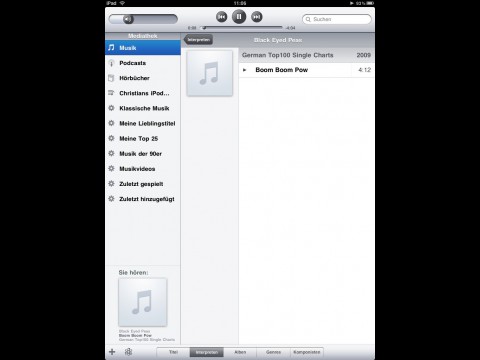Switch to the Komponisten tab
This screenshot has width=480, height=360.
pyautogui.click(x=307, y=352)
